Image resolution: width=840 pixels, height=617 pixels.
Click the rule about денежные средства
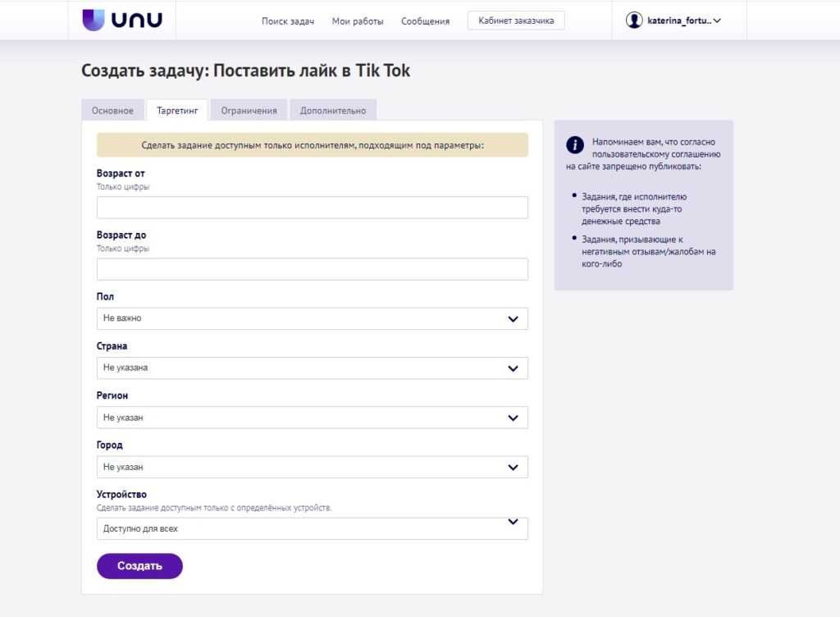point(634,209)
